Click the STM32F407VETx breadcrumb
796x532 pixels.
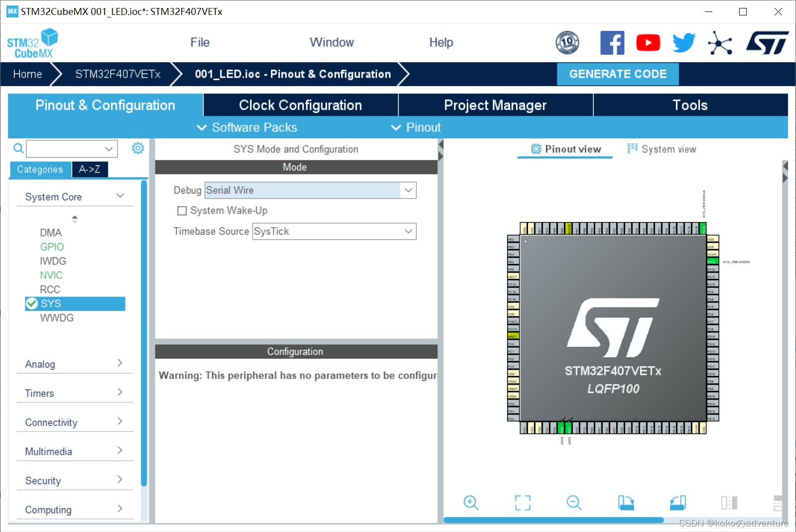(118, 74)
